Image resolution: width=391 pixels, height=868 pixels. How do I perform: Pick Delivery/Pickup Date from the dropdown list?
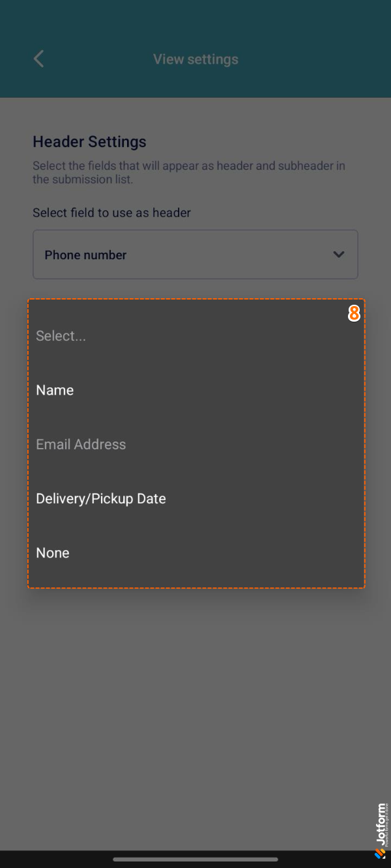pos(101,498)
